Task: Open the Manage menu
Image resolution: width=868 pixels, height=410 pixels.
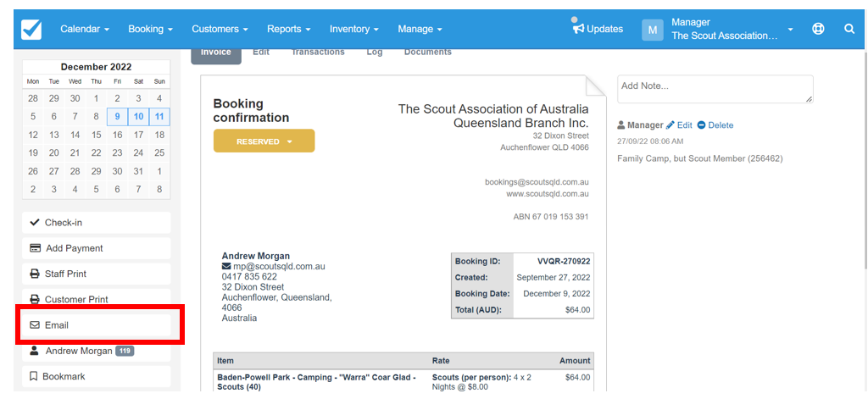Action: click(420, 29)
